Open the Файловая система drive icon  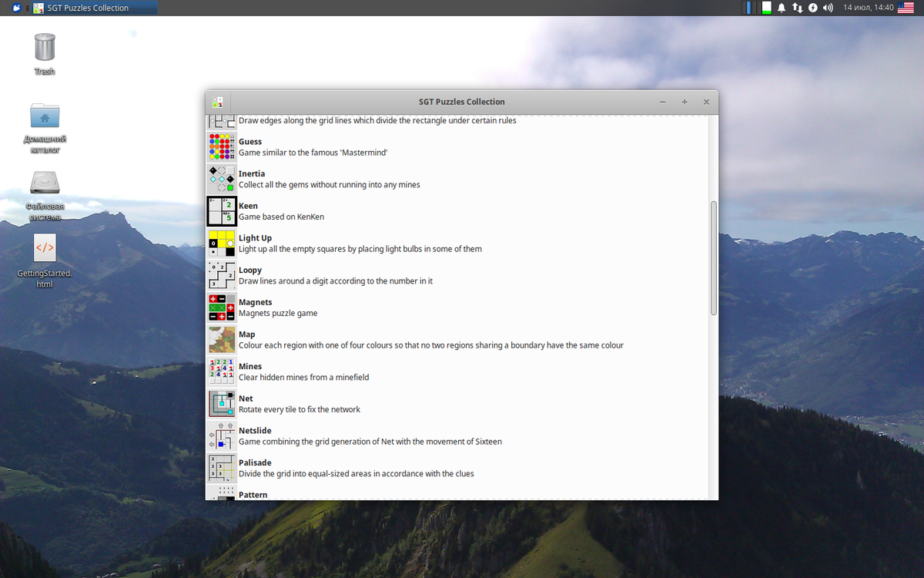[45, 183]
